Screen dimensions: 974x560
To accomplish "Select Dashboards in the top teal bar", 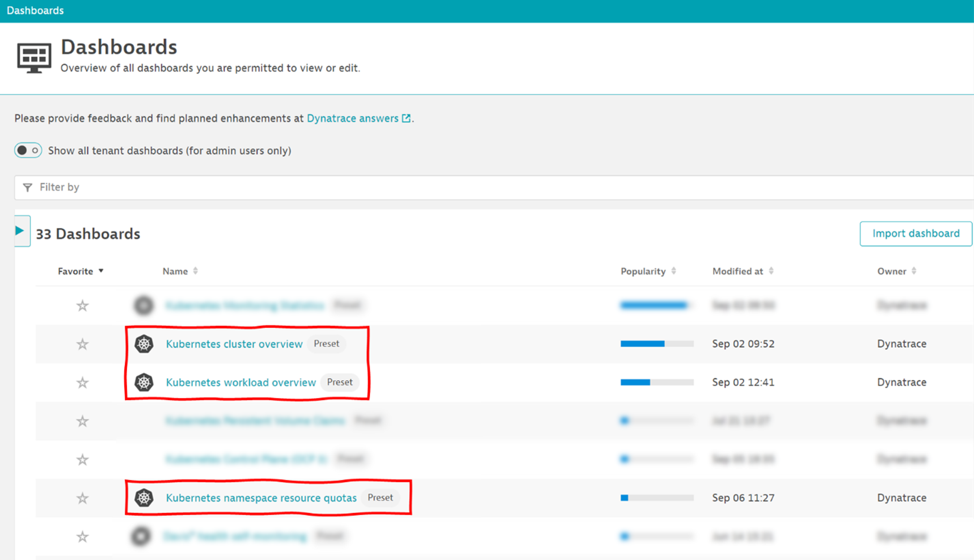I will click(35, 10).
